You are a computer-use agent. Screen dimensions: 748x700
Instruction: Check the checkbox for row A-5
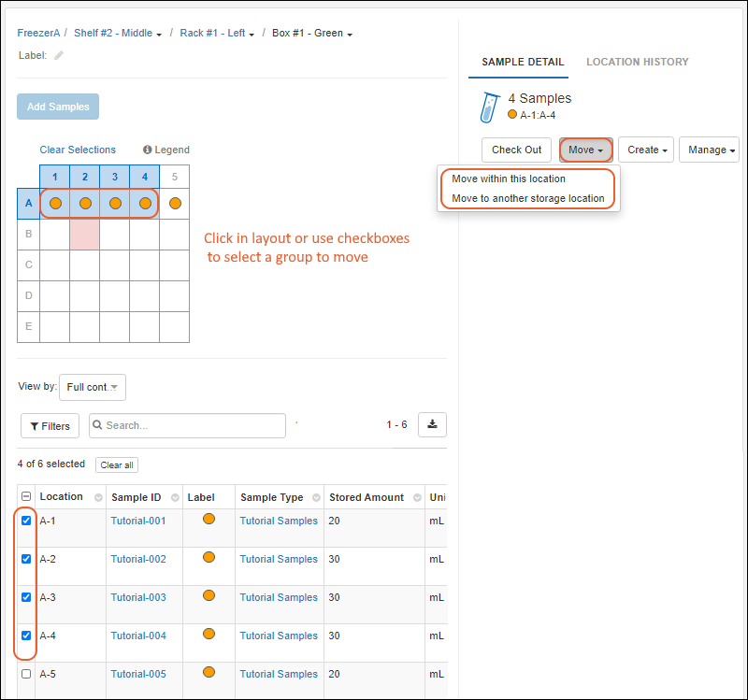[26, 674]
